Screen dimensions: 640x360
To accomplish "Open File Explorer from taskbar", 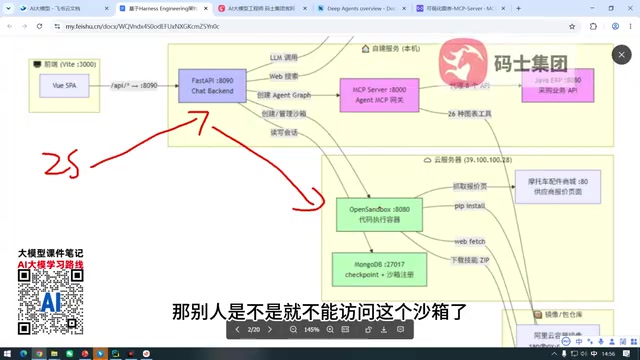I will [x=54, y=353].
